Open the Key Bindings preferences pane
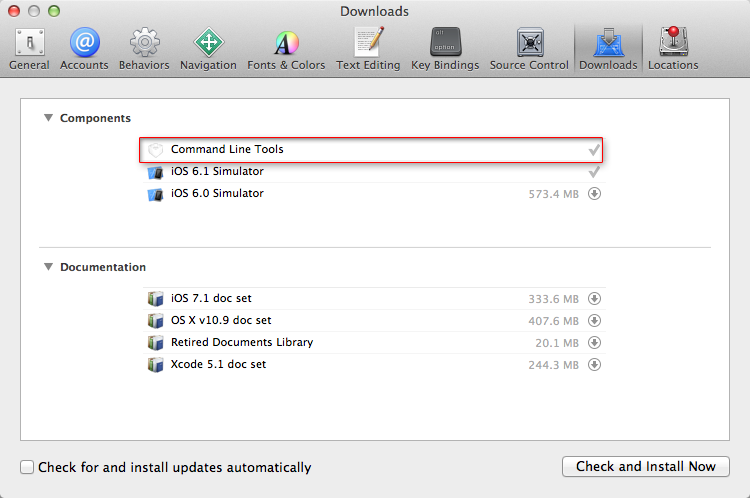The image size is (750, 498). [x=445, y=49]
